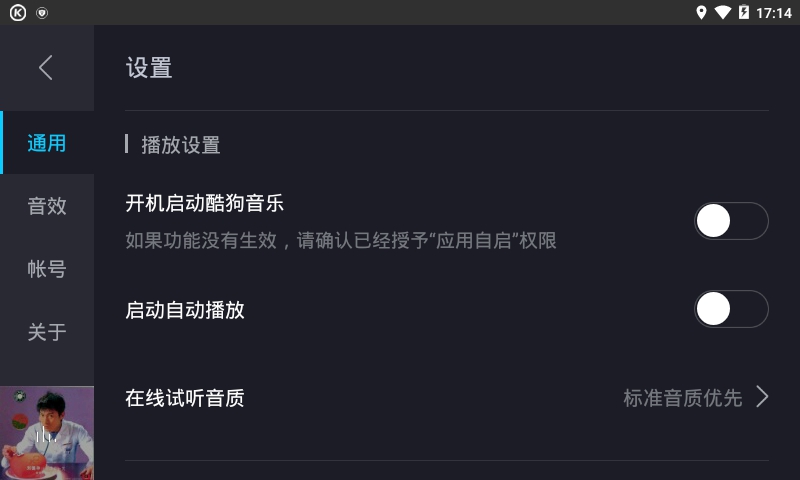This screenshot has width=800, height=480.
Task: Click the 开机启动酷狗音乐 label
Action: (205, 203)
